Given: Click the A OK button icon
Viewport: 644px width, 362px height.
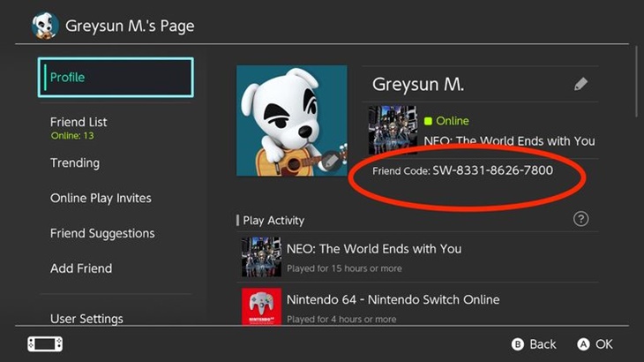Looking at the screenshot, I should pos(583,344).
